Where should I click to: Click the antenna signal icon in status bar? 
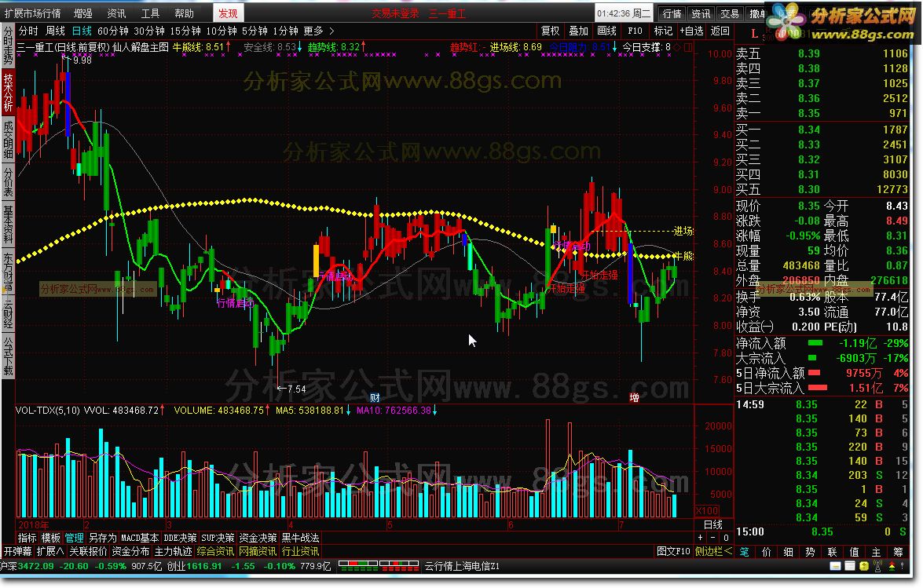877,566
